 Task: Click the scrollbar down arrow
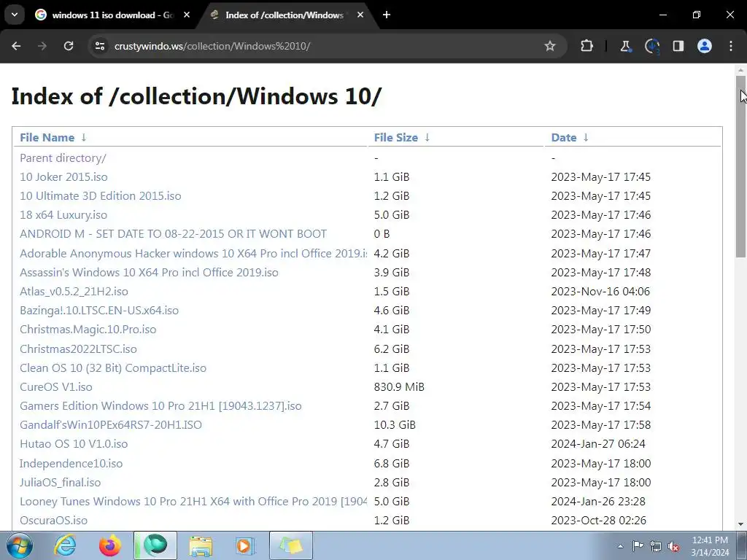coord(741,524)
